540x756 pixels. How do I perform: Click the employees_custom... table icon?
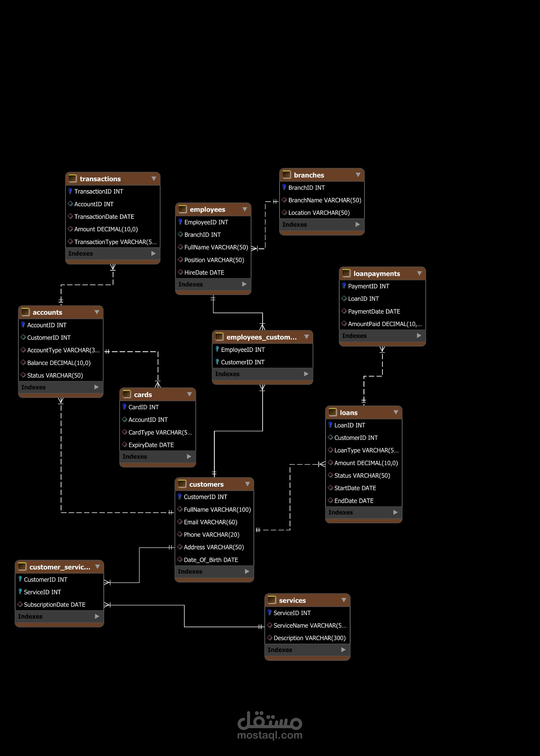click(219, 337)
